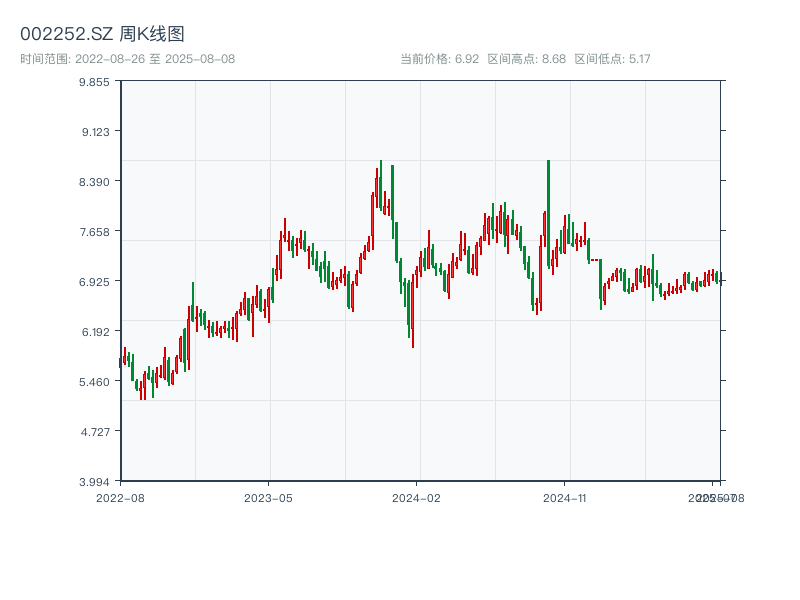Click the 当前价格 6.92 label

pyautogui.click(x=439, y=59)
